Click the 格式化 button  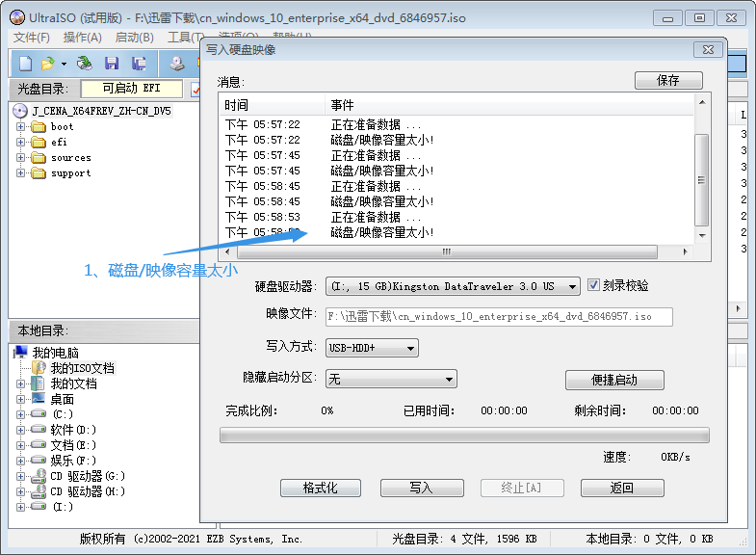(x=320, y=488)
